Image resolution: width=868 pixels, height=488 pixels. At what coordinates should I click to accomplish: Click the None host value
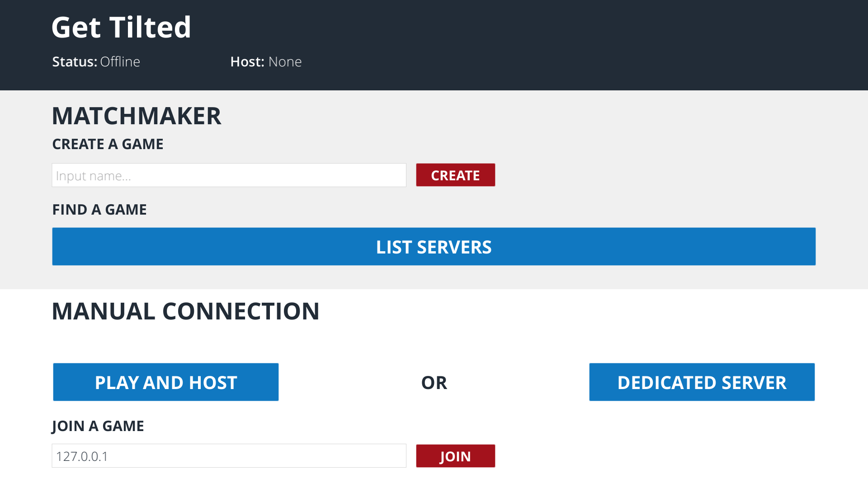tap(285, 62)
